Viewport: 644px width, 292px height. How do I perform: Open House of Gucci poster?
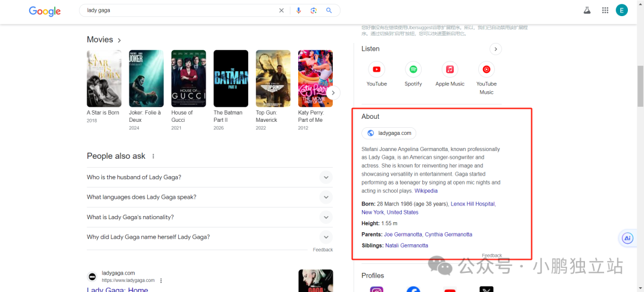pos(188,79)
